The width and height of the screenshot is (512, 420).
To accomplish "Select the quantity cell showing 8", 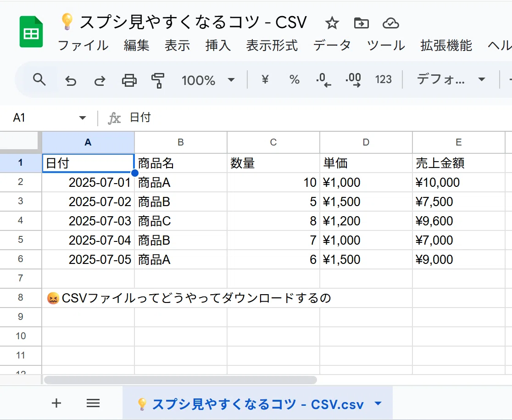I will pyautogui.click(x=273, y=221).
